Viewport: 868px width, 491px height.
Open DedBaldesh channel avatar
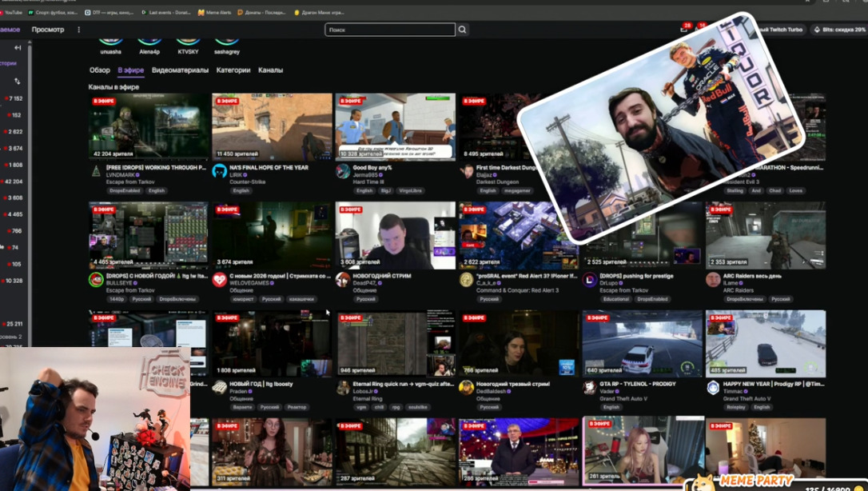tap(466, 388)
